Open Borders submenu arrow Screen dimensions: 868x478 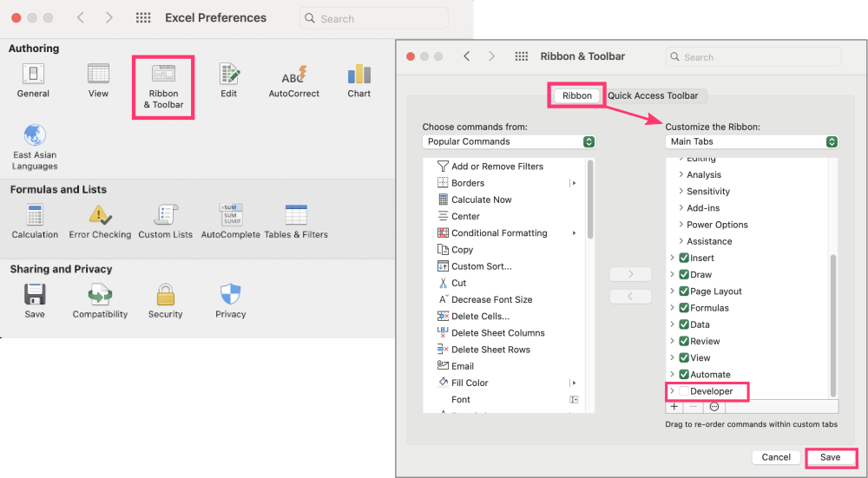[x=573, y=182]
